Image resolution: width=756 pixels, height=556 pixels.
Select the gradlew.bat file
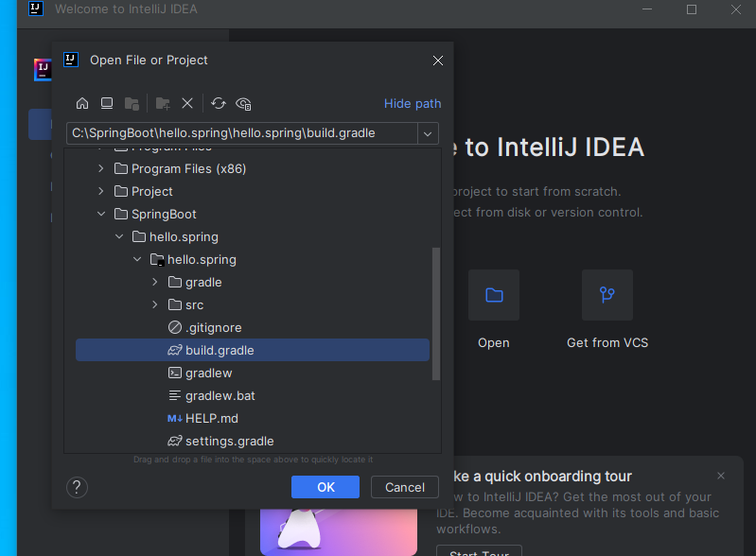tap(253, 395)
